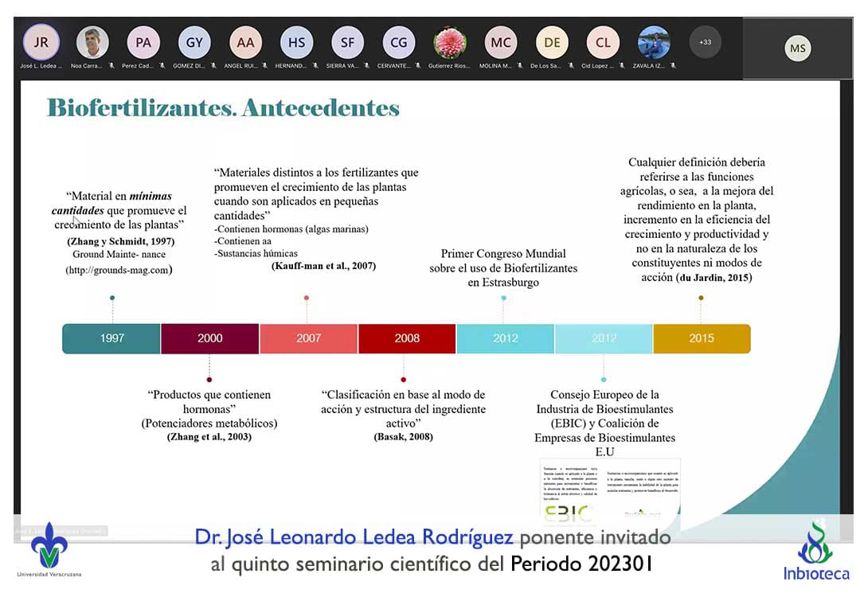Click the MS participant video tile
Viewport: 868px width, 605px height.
click(x=797, y=49)
